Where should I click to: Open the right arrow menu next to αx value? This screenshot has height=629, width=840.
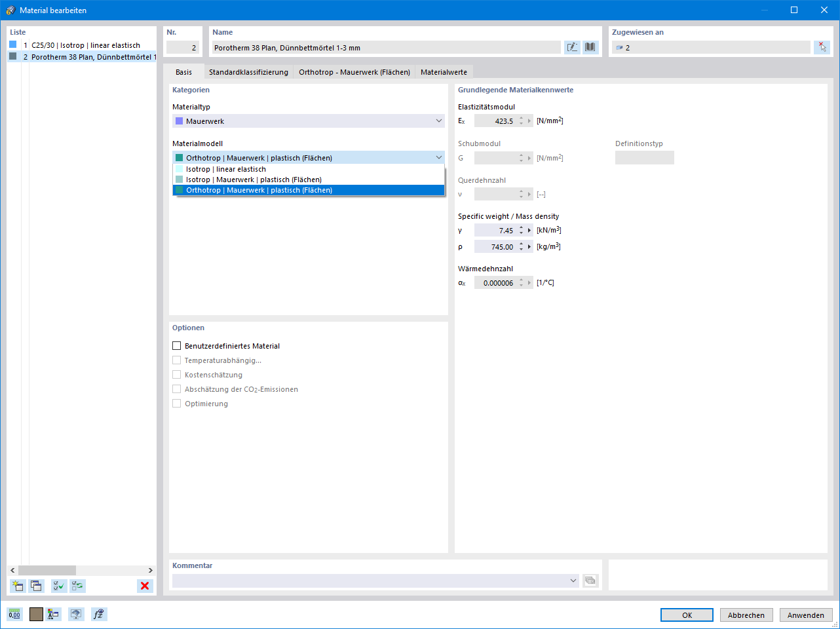(529, 283)
